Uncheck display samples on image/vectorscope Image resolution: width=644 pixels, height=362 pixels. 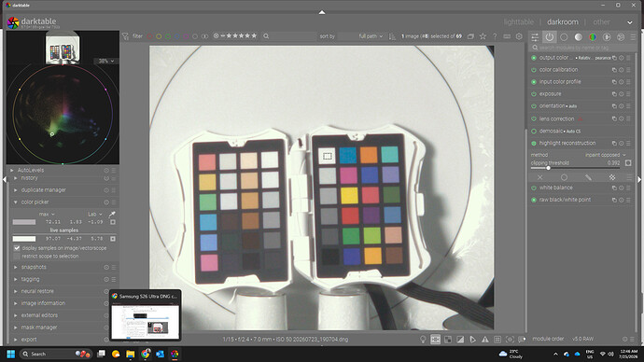17,248
